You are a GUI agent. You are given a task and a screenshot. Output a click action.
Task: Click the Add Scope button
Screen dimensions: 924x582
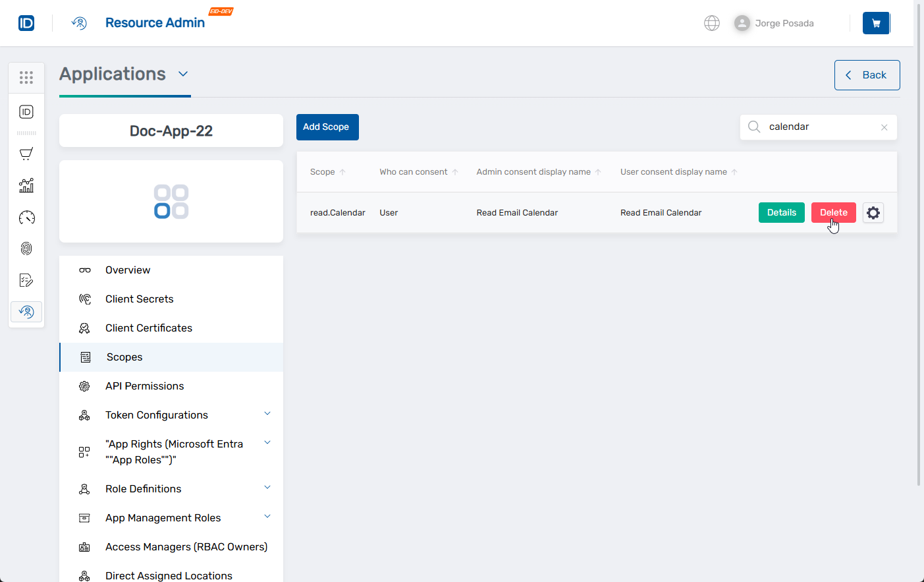click(327, 127)
